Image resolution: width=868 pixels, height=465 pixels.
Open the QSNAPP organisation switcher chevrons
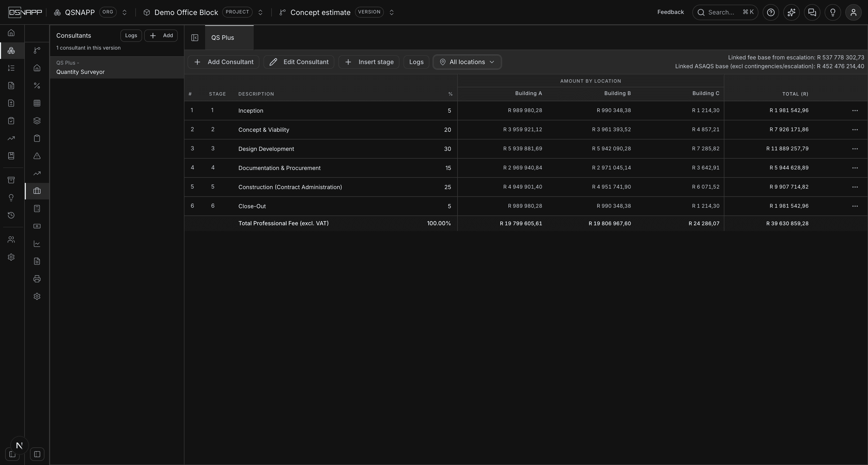click(x=124, y=12)
